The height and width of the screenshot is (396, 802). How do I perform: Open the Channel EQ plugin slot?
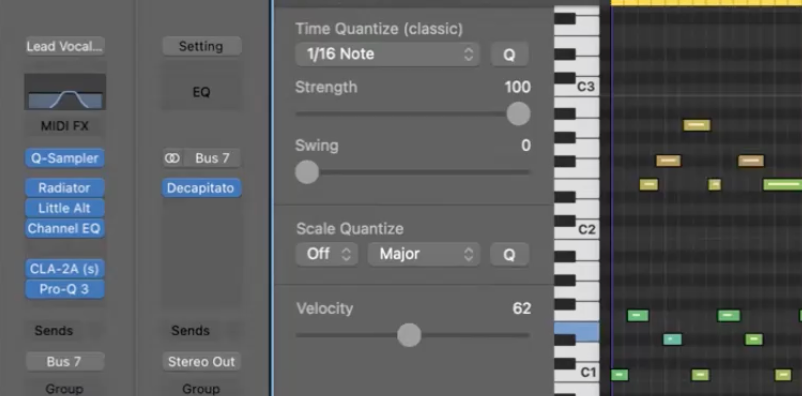65,228
